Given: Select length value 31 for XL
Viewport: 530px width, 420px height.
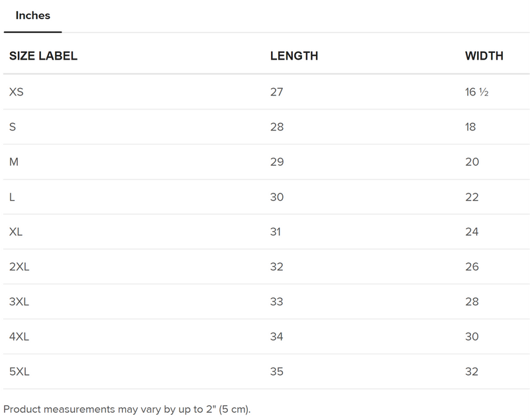Looking at the screenshot, I should point(276,232).
